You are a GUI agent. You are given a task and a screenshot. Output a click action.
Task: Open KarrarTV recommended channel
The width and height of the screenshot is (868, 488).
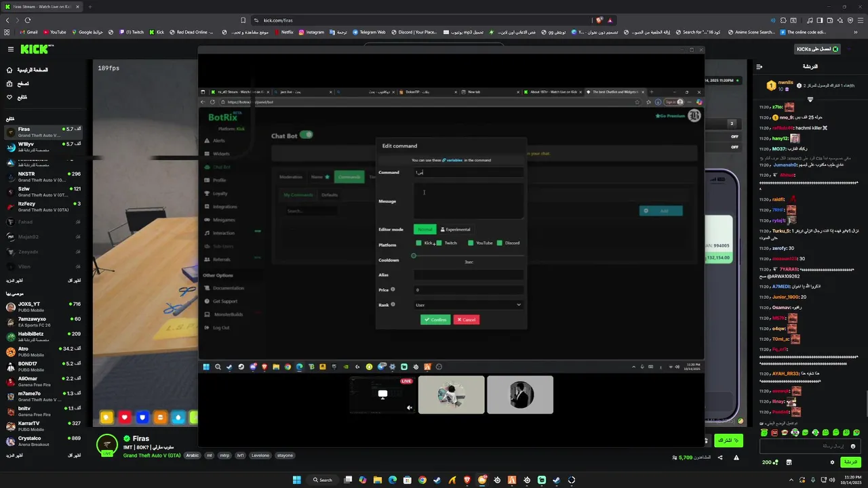(x=43, y=426)
